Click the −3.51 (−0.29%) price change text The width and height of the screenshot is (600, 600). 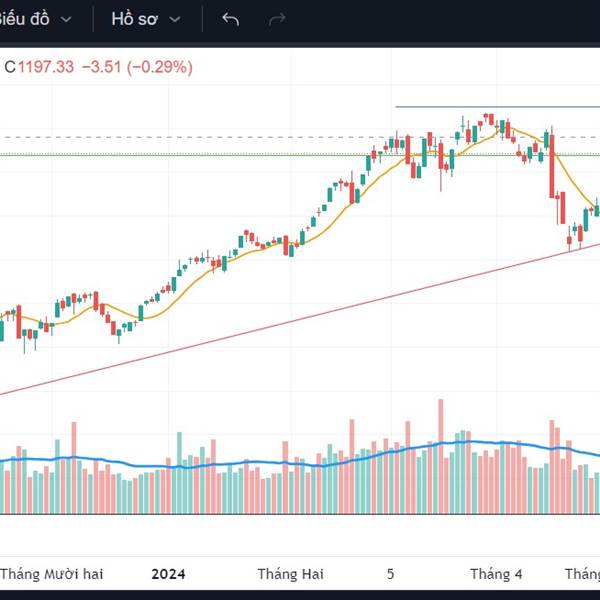pos(137,67)
